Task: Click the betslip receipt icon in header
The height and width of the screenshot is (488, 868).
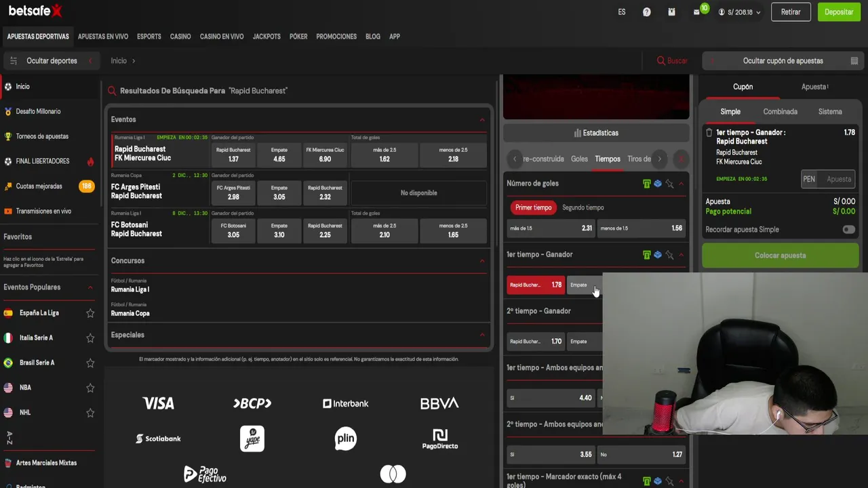Action: 854,61
